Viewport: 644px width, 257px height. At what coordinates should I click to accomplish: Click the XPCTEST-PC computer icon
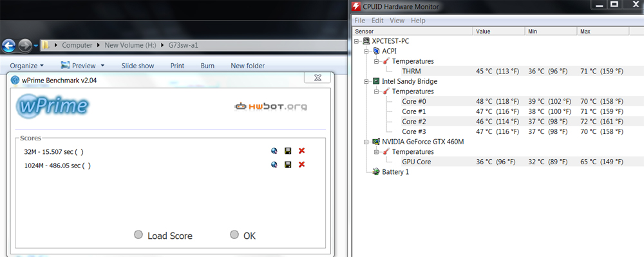click(x=366, y=41)
